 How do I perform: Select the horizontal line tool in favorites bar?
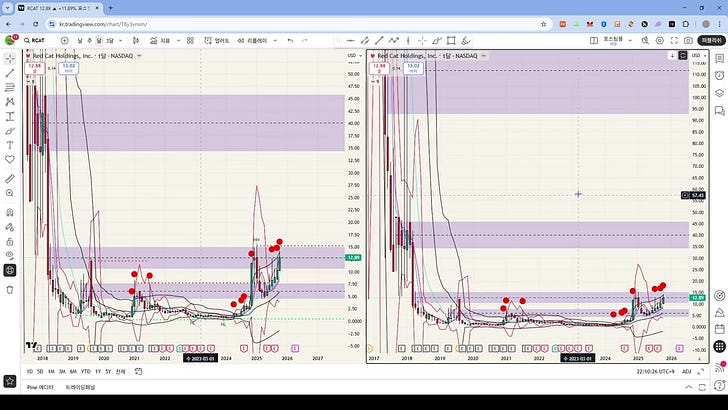pos(351,40)
